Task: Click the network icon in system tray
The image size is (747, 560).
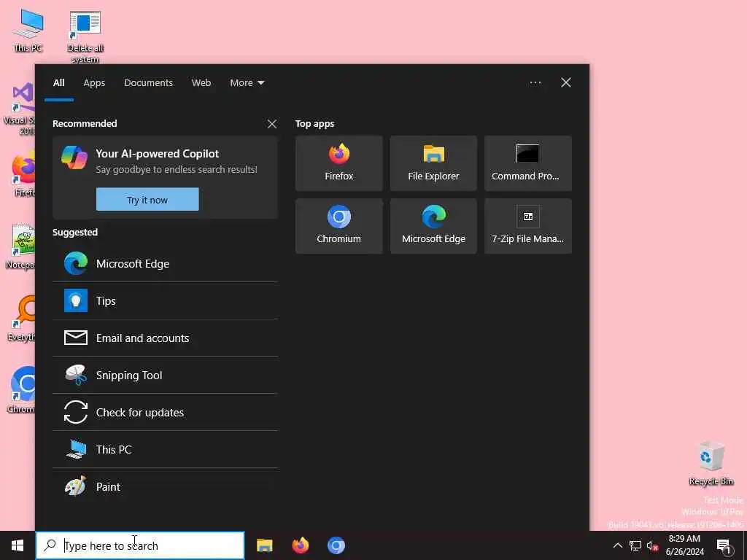Action: coord(635,545)
